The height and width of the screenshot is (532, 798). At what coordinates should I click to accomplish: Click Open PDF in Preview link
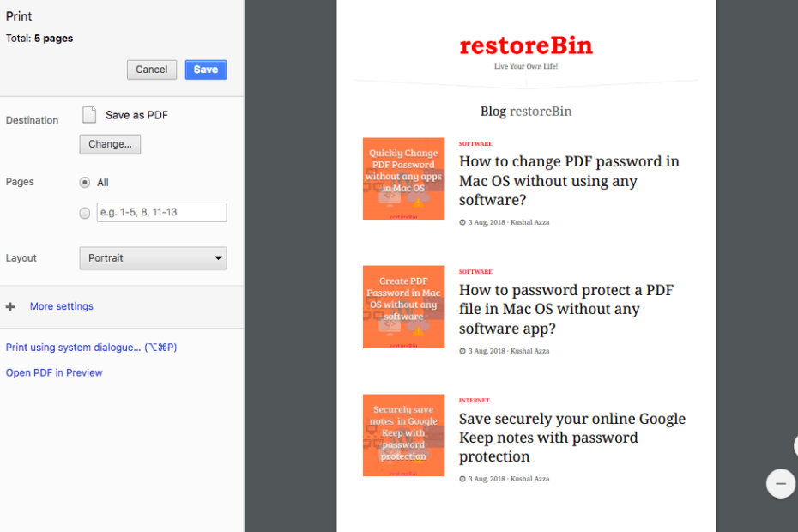coord(54,372)
